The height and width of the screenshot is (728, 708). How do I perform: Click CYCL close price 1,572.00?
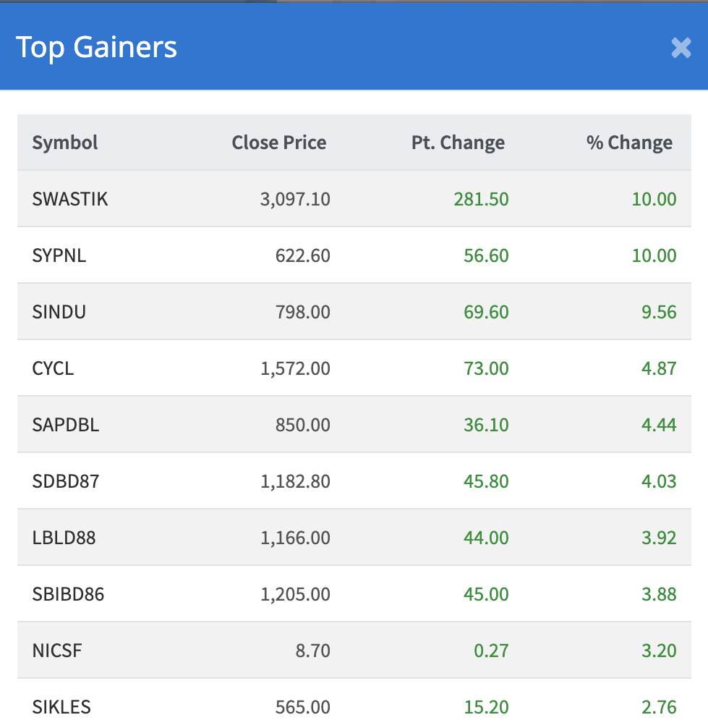point(295,368)
